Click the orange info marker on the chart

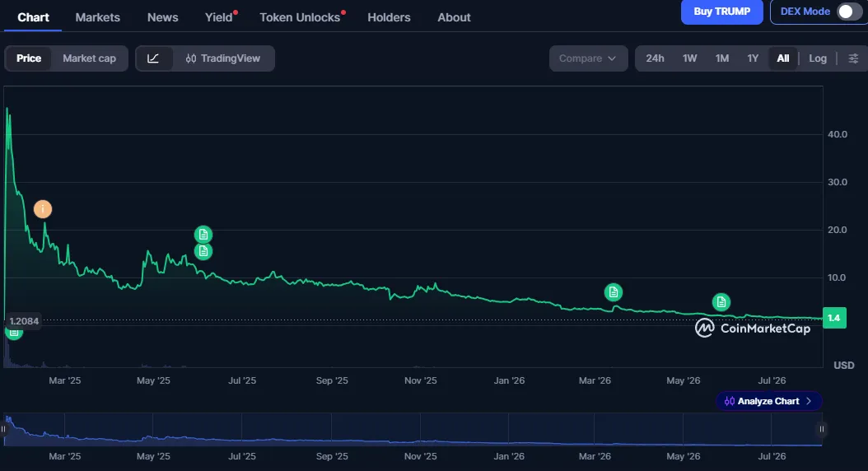(x=43, y=209)
